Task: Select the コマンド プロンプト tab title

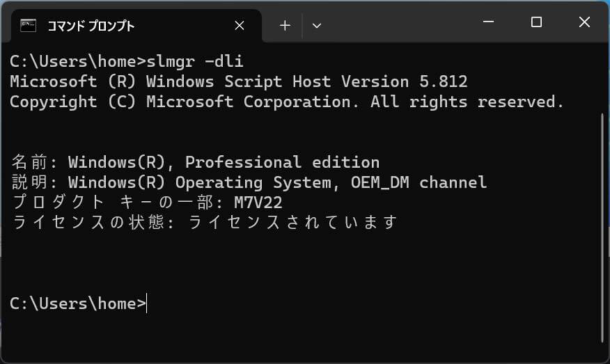Action: (91, 26)
